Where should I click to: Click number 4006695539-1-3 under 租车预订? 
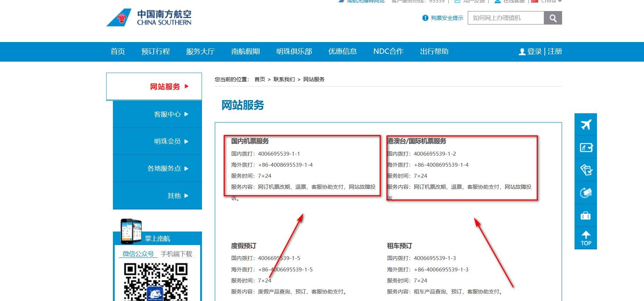[435, 258]
